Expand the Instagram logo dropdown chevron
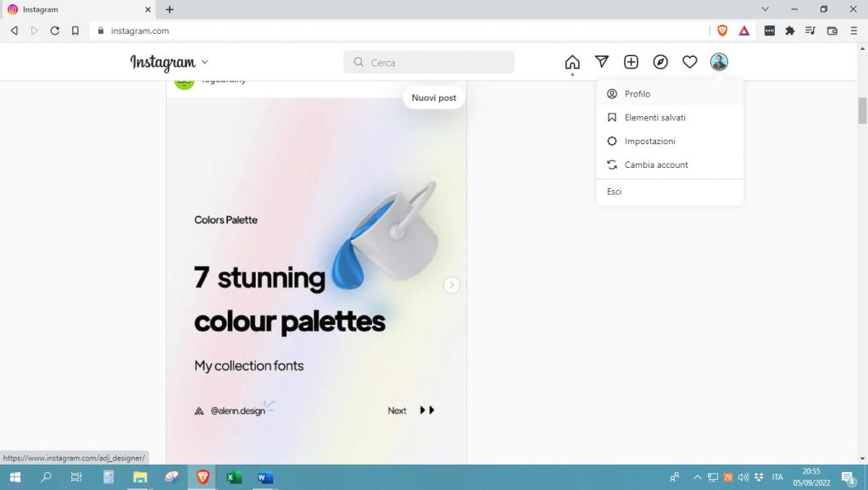Viewport: 868px width, 490px height. click(204, 62)
